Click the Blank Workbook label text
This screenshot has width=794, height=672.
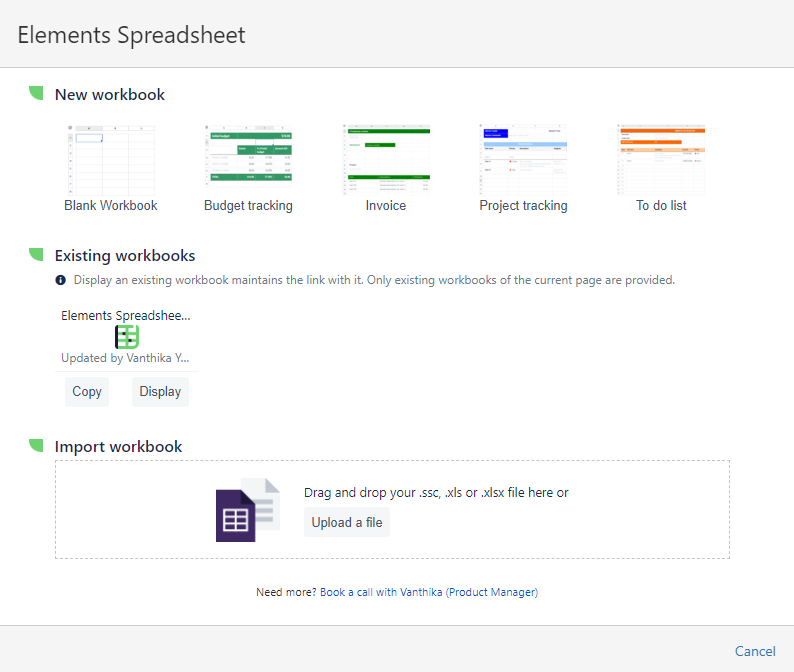tap(111, 205)
